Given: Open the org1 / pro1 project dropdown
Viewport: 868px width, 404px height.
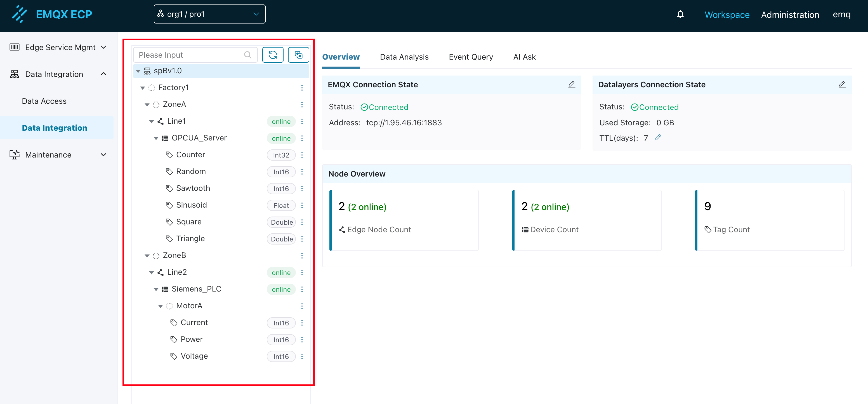Looking at the screenshot, I should pos(209,14).
